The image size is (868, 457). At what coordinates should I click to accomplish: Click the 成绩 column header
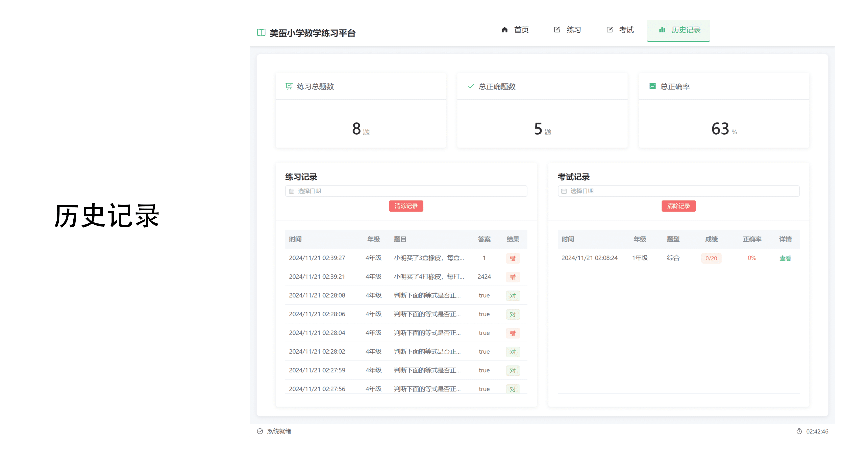pyautogui.click(x=711, y=239)
